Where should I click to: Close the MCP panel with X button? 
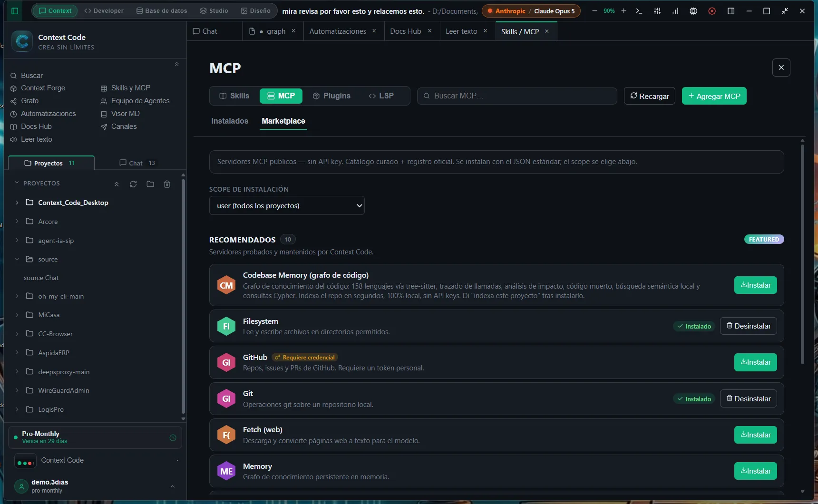[x=781, y=68]
